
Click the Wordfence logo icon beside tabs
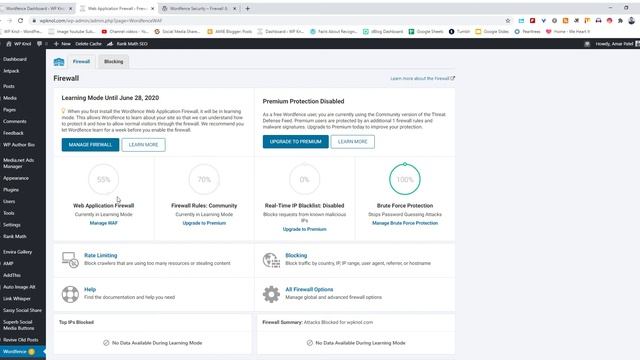coord(59,62)
